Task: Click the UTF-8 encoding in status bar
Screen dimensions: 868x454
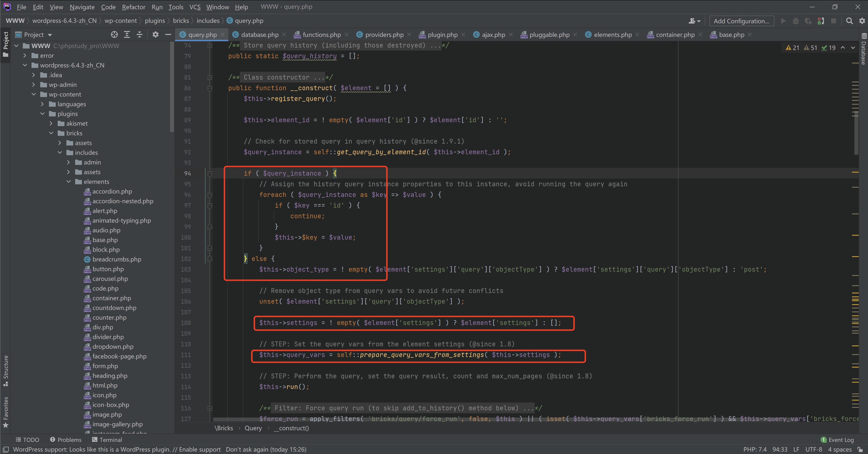Action: click(x=813, y=449)
